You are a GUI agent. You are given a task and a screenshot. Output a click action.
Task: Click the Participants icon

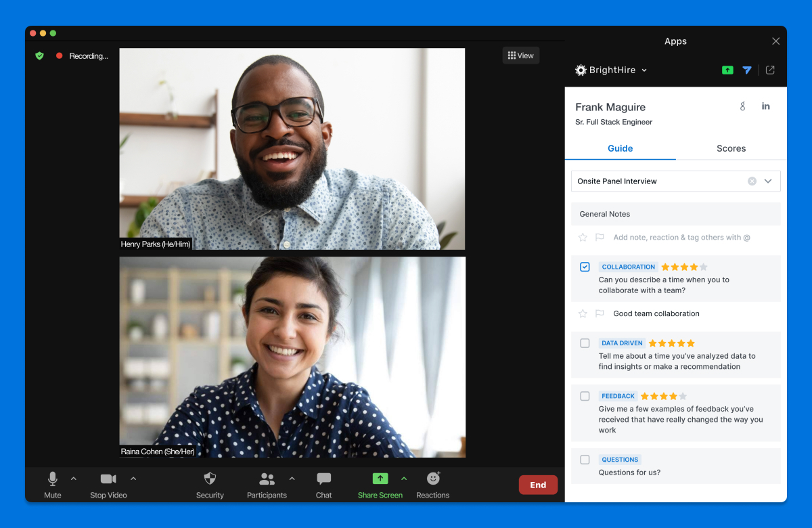point(267,479)
